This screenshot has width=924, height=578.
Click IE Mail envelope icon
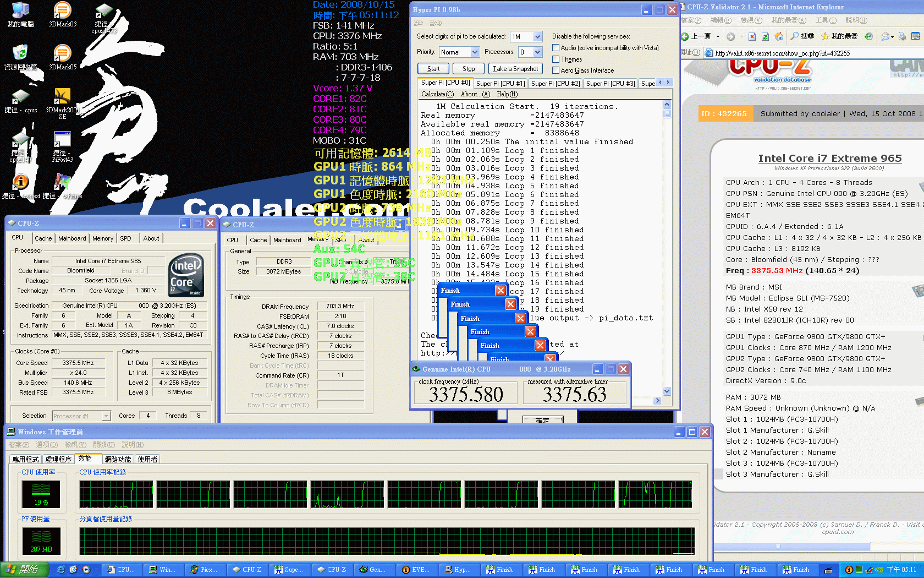885,36
